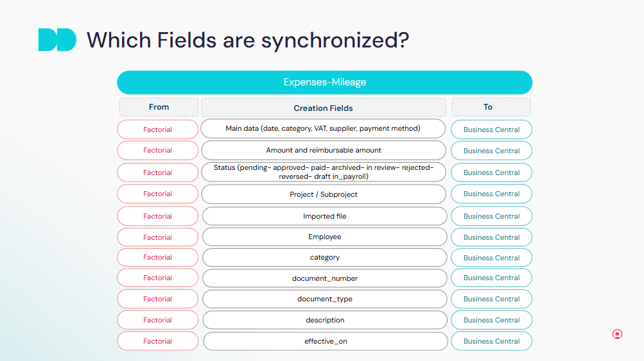Click the document_type field pill
This screenshot has width=644, height=361.
click(324, 299)
